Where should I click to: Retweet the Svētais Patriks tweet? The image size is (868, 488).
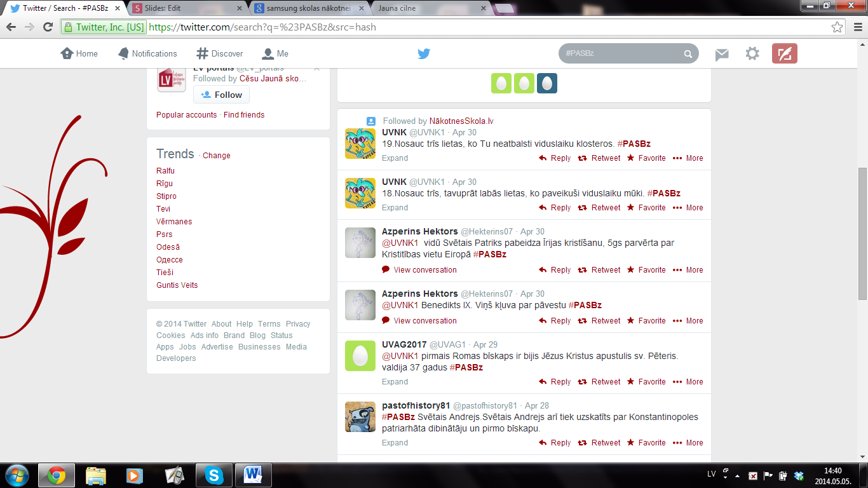tap(599, 270)
